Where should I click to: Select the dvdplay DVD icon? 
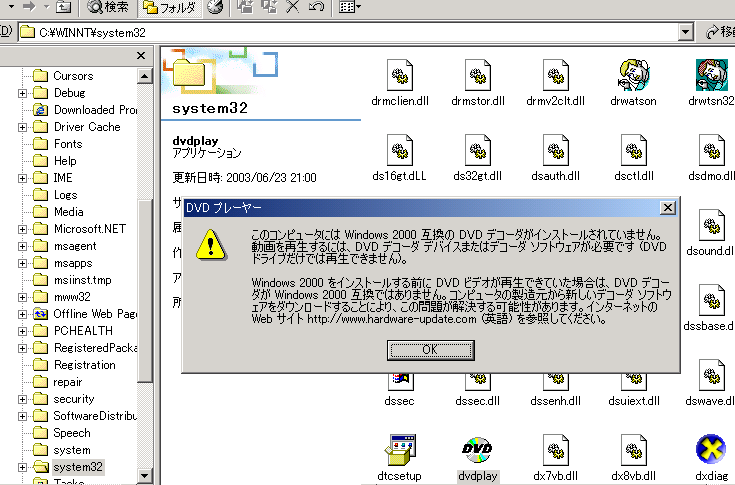click(x=478, y=450)
